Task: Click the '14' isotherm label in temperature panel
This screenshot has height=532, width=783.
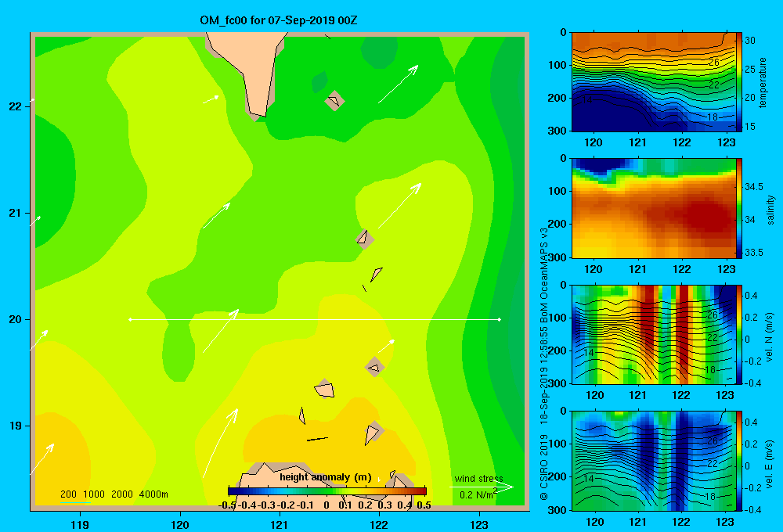Action: pos(587,100)
